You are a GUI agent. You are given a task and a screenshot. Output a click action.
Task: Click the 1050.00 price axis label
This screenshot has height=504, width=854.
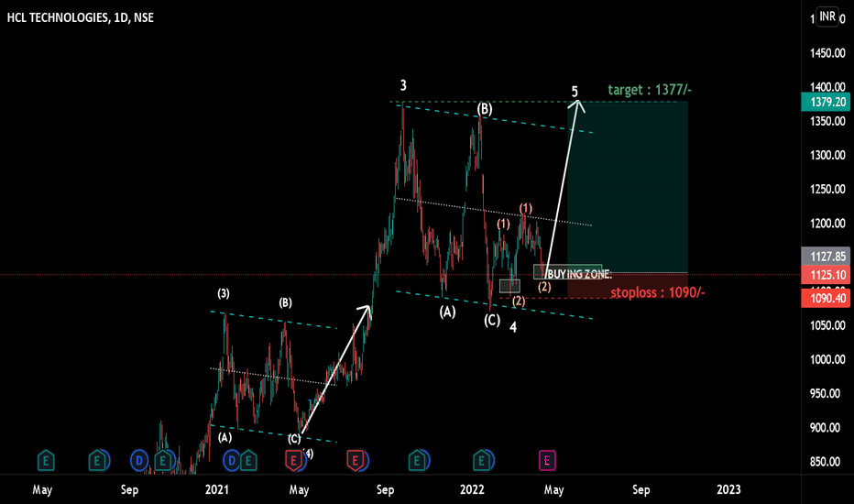[827, 325]
